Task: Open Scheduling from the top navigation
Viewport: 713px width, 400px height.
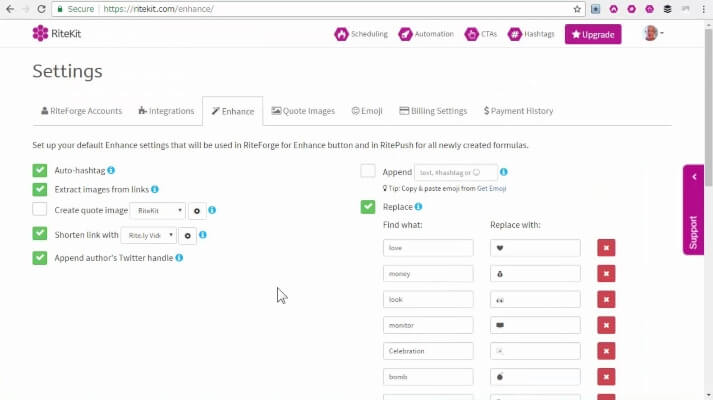Action: coord(361,34)
